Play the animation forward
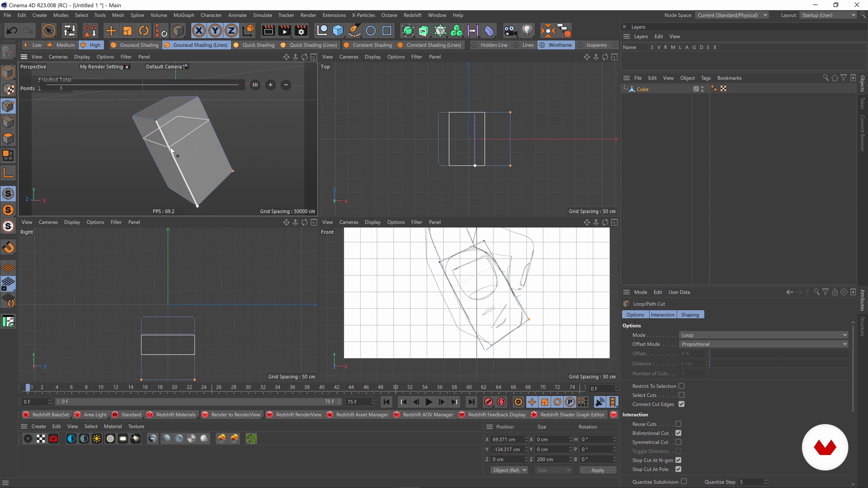This screenshot has height=488, width=868. (x=429, y=402)
